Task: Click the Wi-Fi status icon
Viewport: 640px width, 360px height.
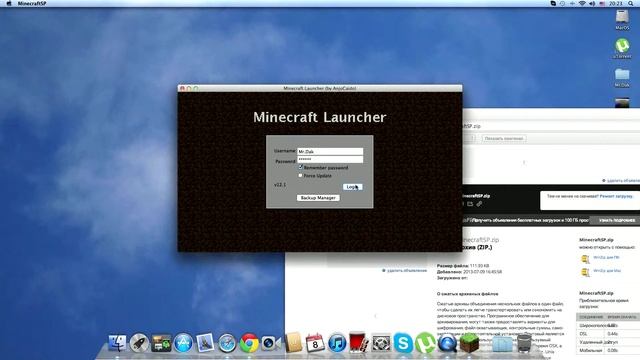Action: click(582, 3)
